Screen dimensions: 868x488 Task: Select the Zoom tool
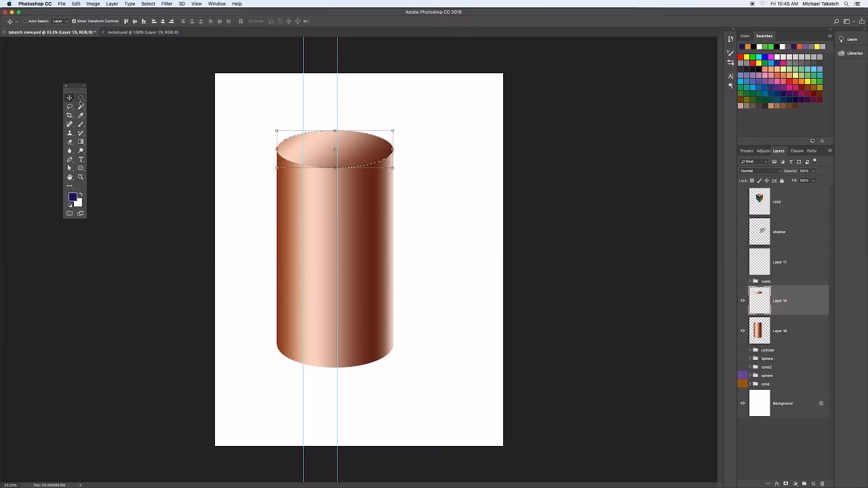tap(81, 177)
